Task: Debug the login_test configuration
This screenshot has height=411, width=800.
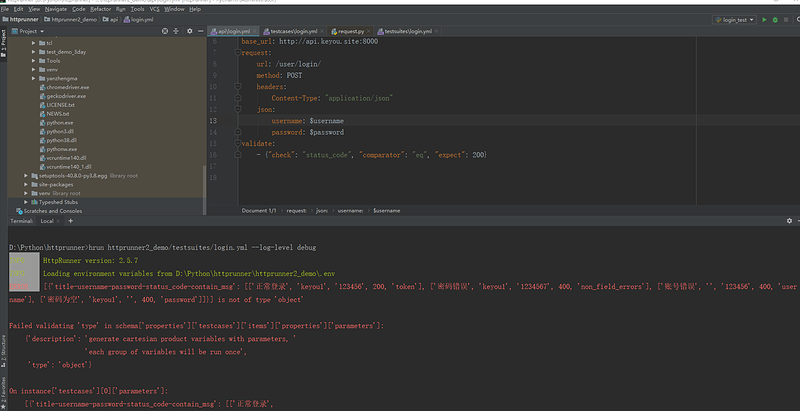Action: [775, 20]
